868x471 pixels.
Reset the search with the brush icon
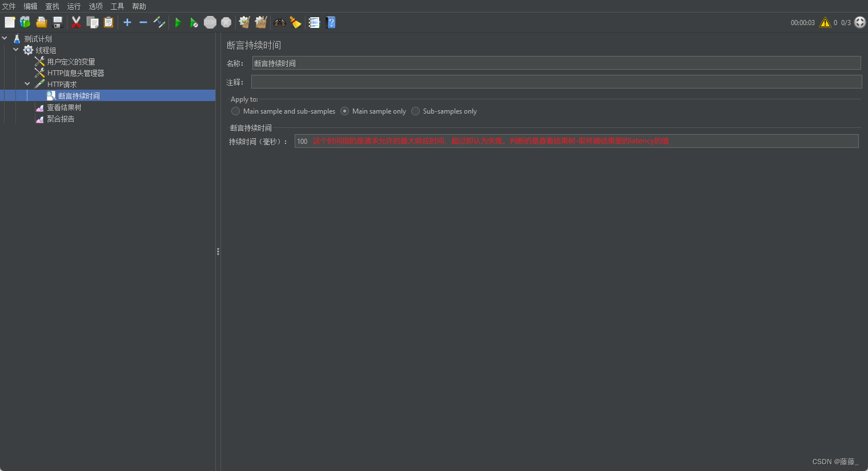295,22
